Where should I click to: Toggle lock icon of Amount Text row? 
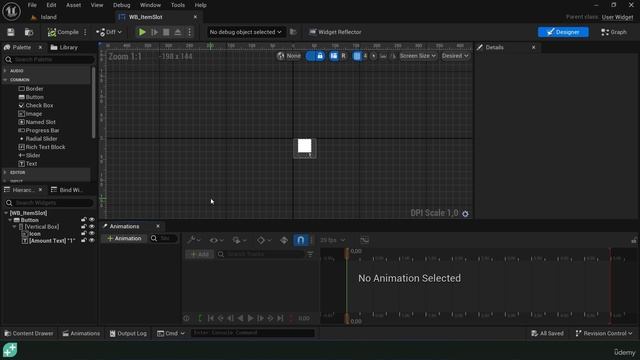pyautogui.click(x=84, y=240)
